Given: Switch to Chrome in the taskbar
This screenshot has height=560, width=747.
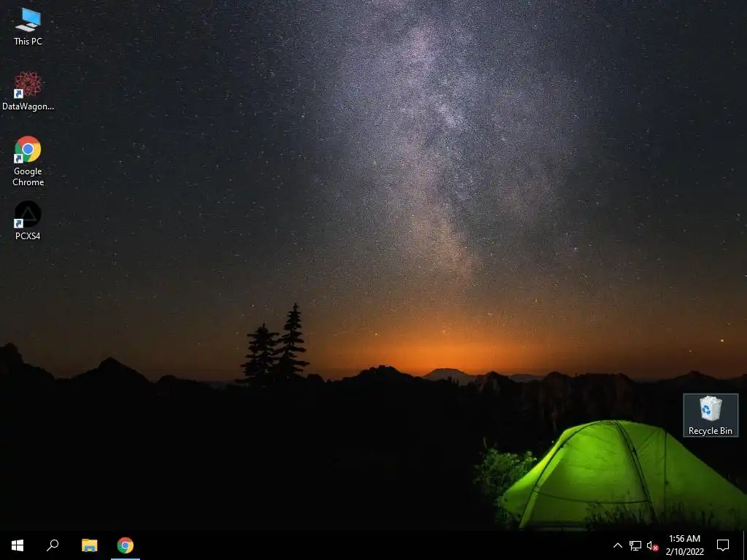Looking at the screenshot, I should (x=125, y=545).
